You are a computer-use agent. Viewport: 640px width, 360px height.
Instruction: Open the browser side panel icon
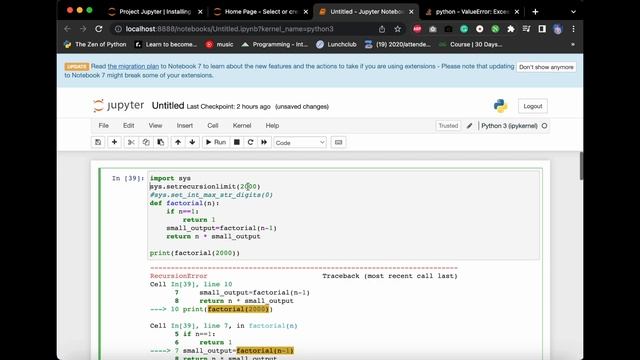542,29
